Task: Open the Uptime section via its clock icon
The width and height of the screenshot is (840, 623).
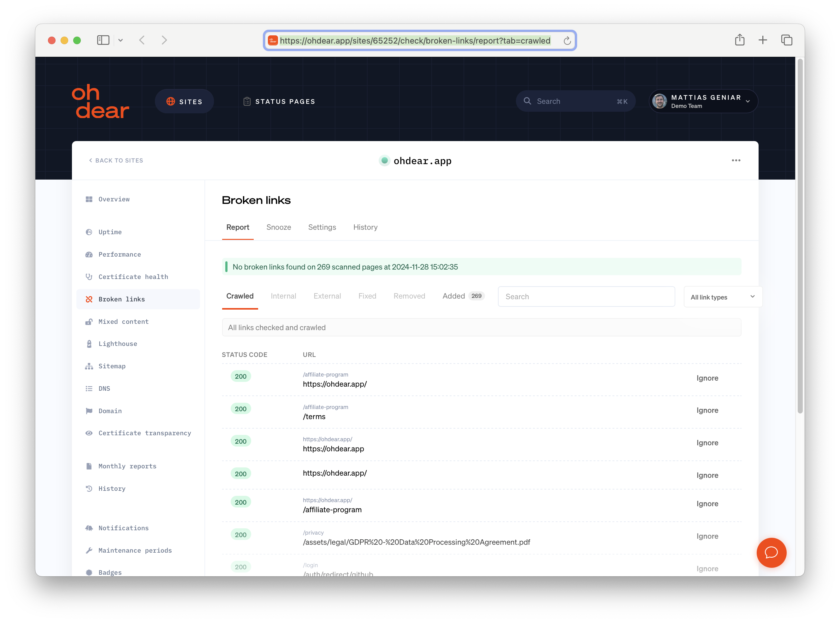Action: (x=89, y=232)
